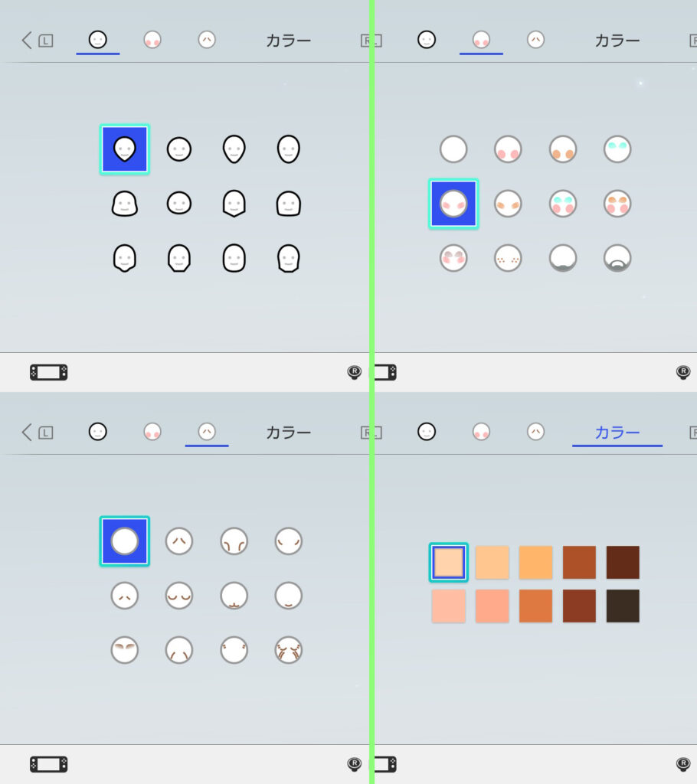Open the blue highlighted カラー tab
Screen dimensions: 697x784
617,432
